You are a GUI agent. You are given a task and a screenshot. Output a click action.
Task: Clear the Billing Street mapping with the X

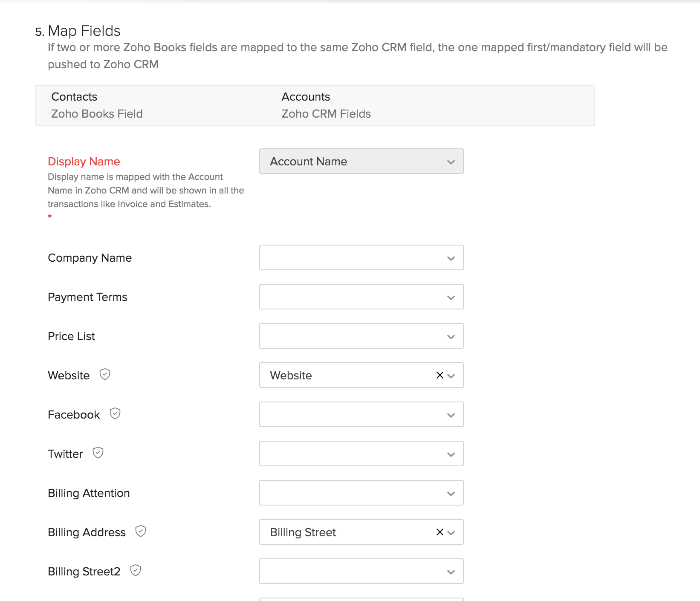pos(440,532)
